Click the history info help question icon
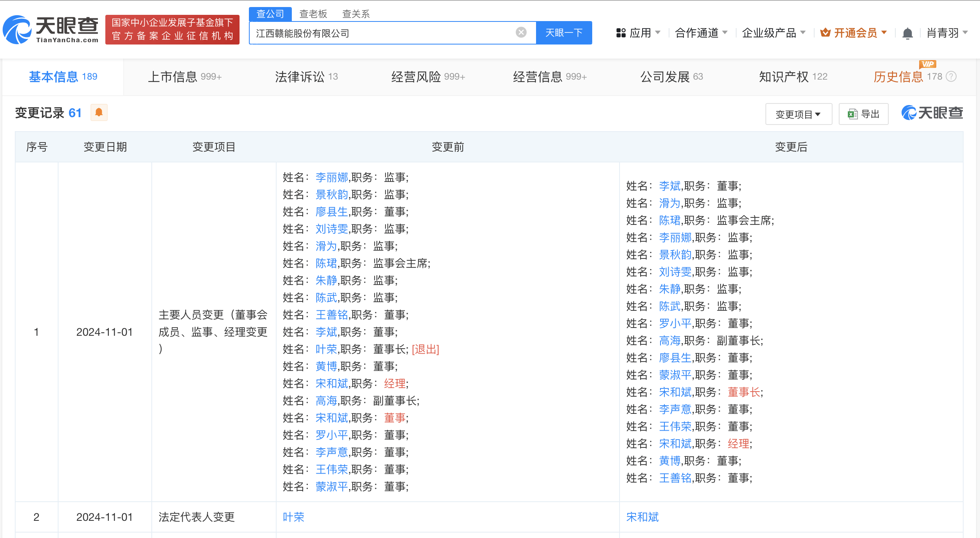 tap(952, 77)
